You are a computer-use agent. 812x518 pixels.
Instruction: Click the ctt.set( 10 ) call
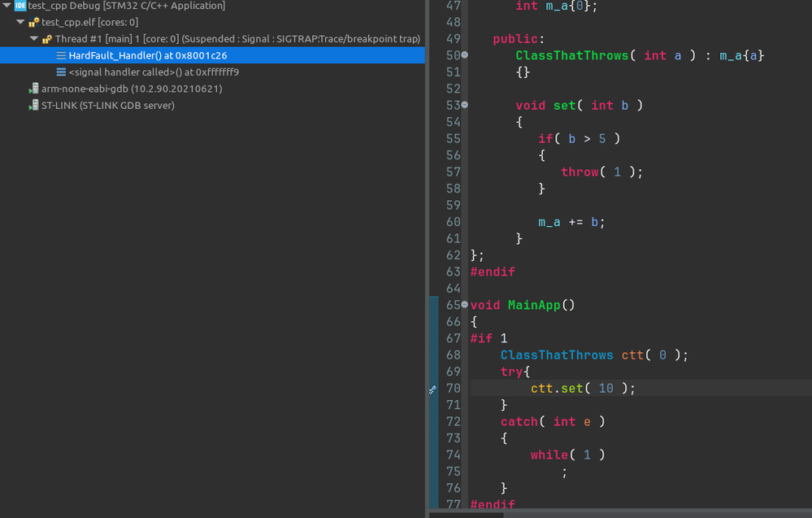(x=583, y=389)
